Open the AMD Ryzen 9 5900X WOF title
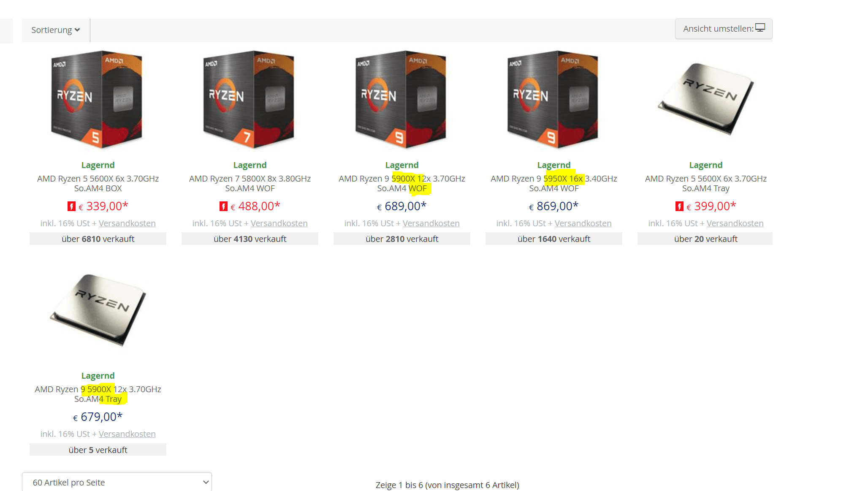Image resolution: width=868 pixels, height=491 pixels. (x=402, y=184)
